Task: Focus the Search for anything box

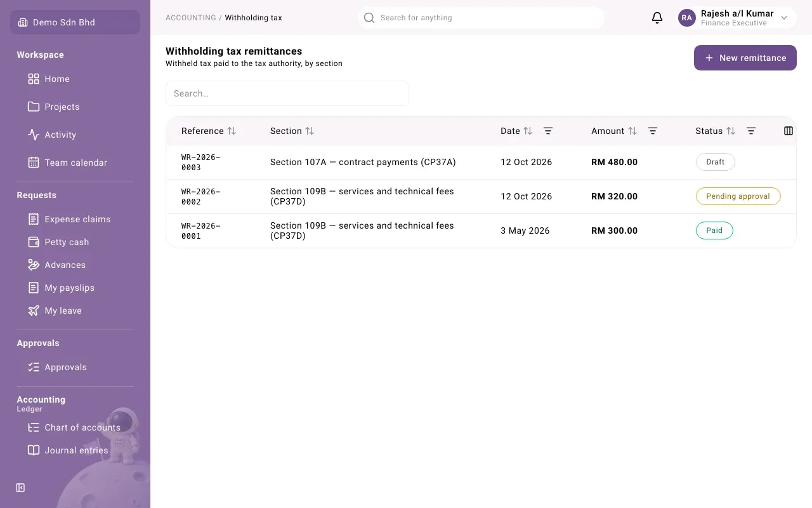Action: coord(481,18)
